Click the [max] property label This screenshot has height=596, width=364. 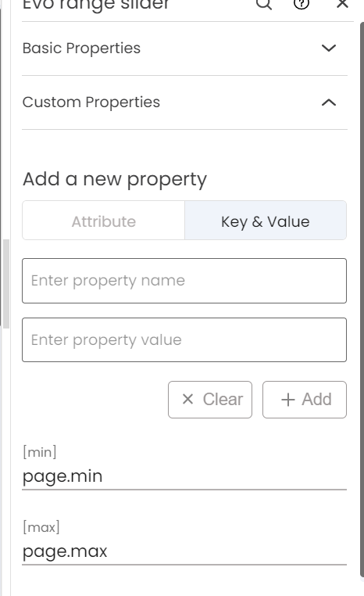[x=41, y=527]
